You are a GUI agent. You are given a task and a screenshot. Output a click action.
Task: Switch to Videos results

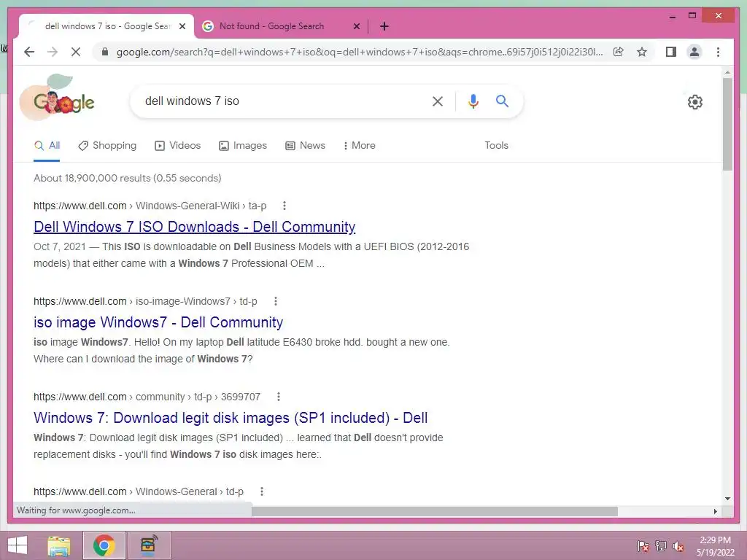pyautogui.click(x=178, y=146)
